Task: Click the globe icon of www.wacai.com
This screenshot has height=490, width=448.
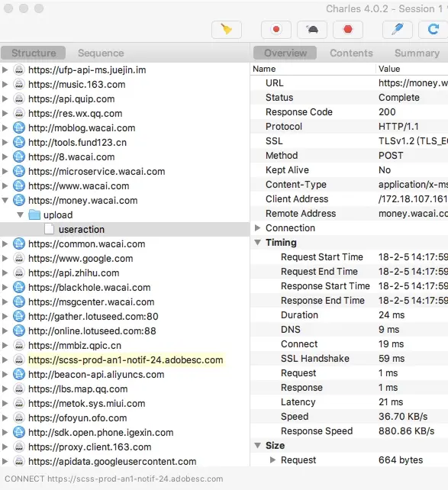Action: (x=19, y=185)
